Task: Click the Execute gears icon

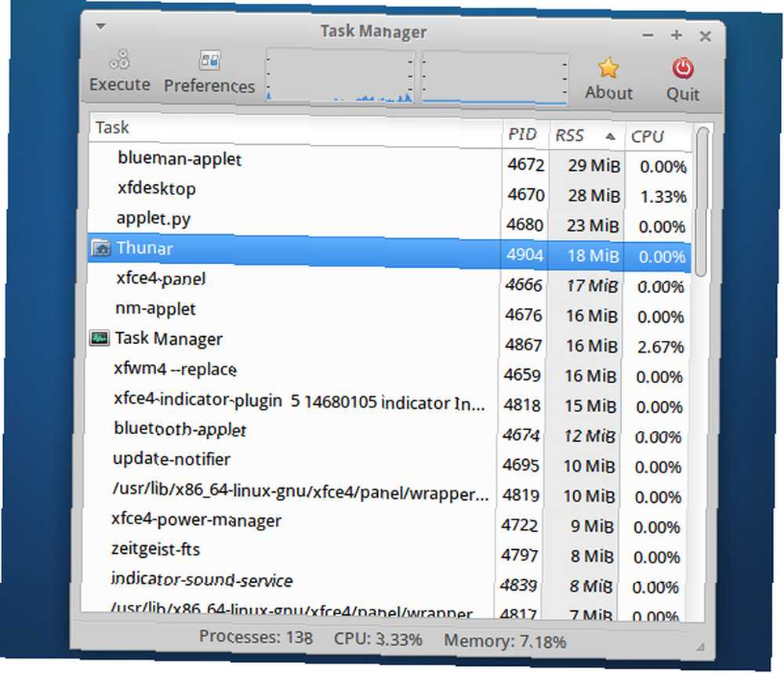Action: click(120, 60)
